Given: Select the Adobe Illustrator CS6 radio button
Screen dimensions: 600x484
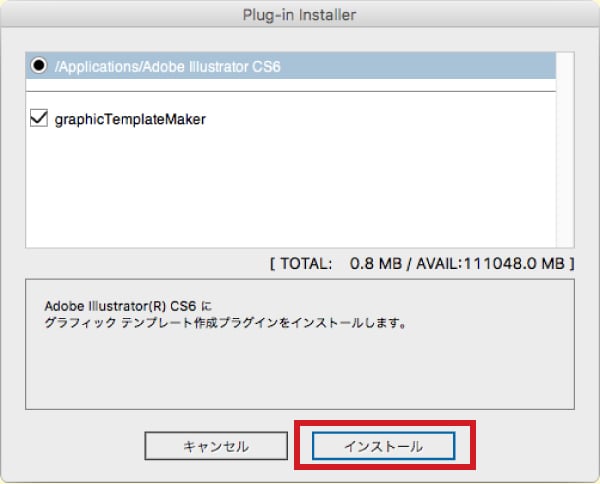Looking at the screenshot, I should click(x=39, y=65).
